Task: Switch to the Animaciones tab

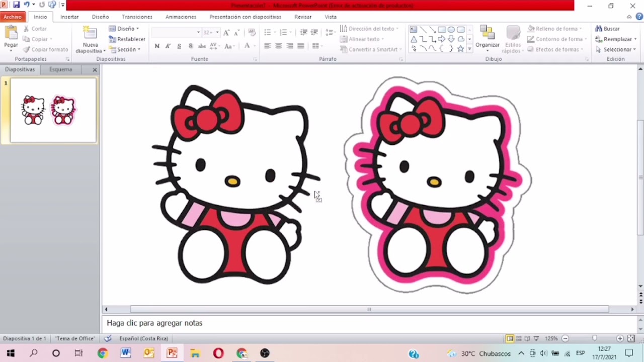Action: click(181, 17)
